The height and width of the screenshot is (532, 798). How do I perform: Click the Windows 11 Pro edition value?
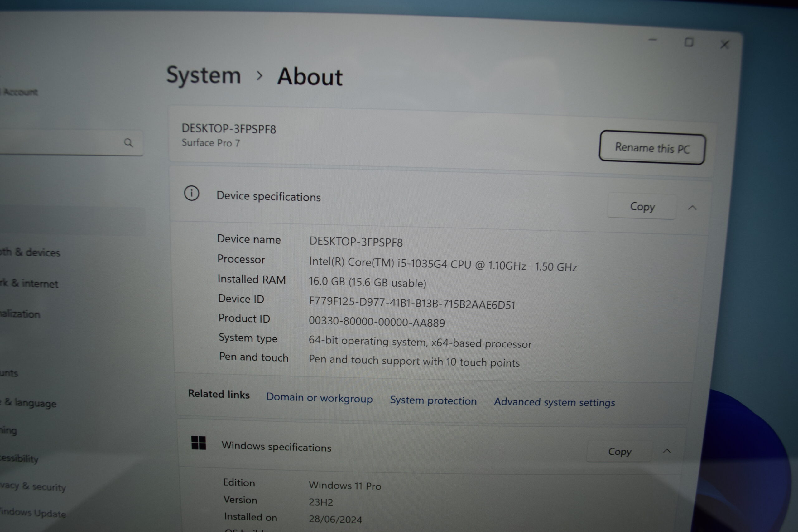[345, 486]
